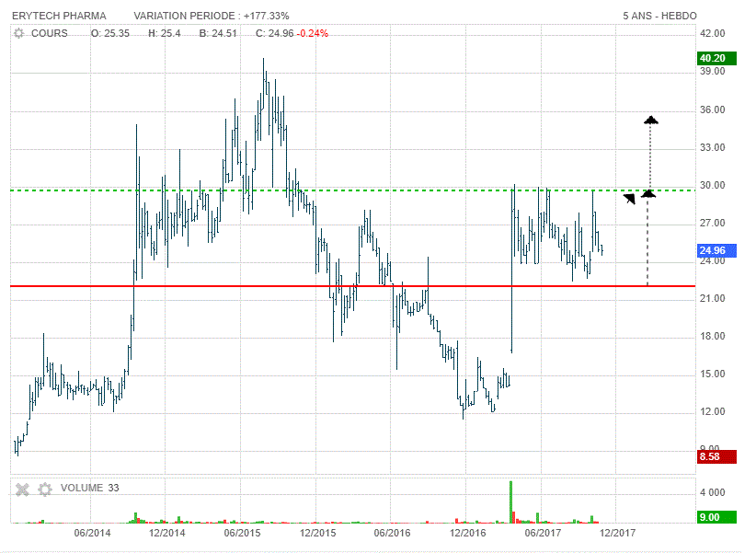The width and height of the screenshot is (756, 553).
Task: Click the 12/2015 date axis label
Action: (x=317, y=533)
